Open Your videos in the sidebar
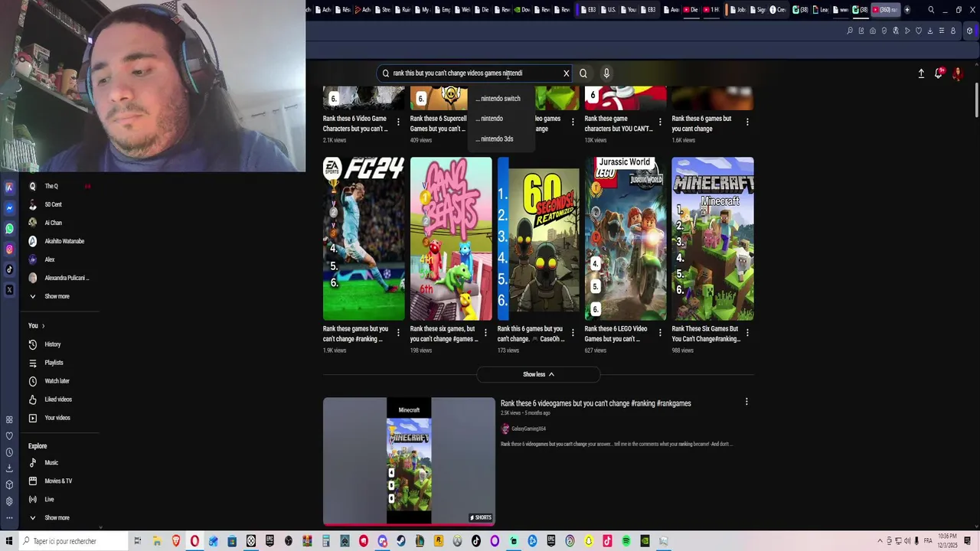 [x=57, y=418]
